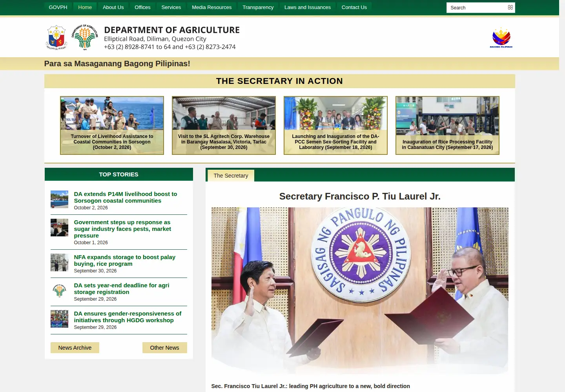Click the TOP STORIES header
The height and width of the screenshot is (392, 565).
pos(118,174)
